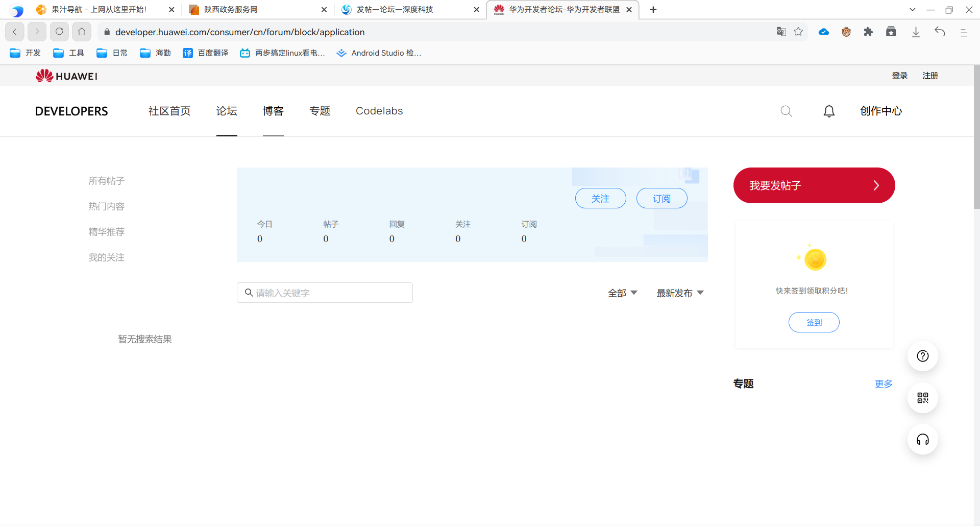Open the Android Studio bookmark
Image resolution: width=980 pixels, height=526 pixels.
click(379, 53)
